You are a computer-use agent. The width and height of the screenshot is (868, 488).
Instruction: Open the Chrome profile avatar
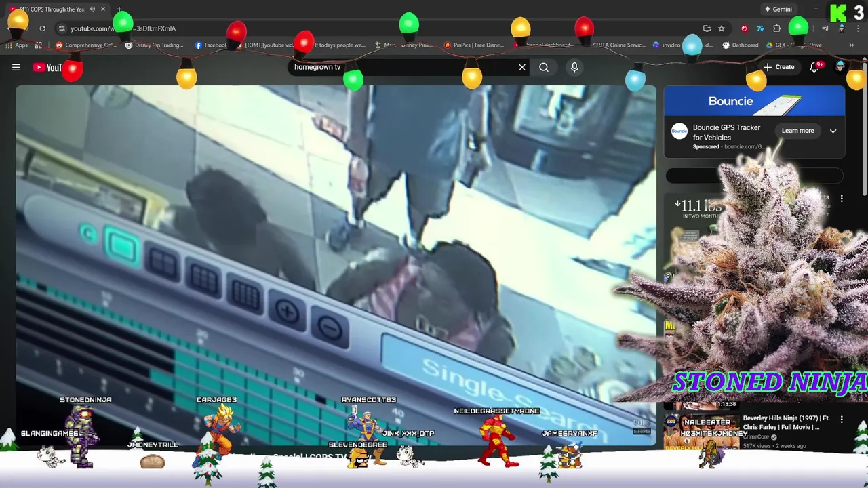[842, 28]
